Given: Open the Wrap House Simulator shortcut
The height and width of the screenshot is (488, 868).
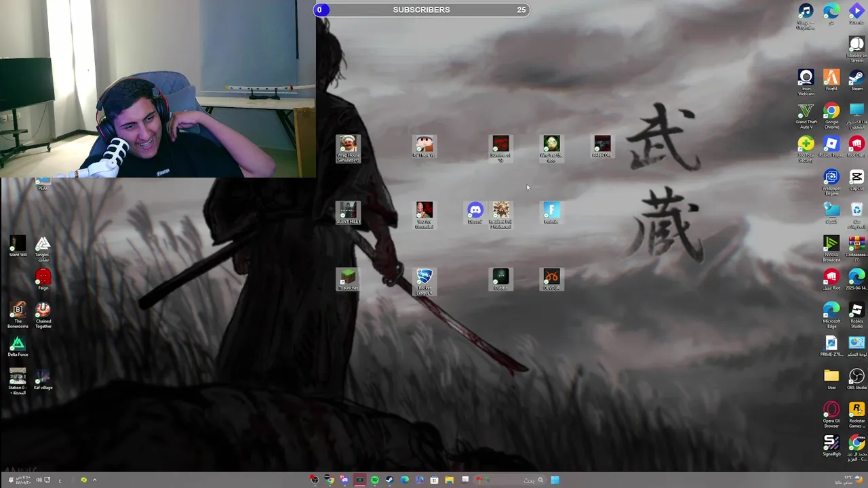Looking at the screenshot, I should (348, 148).
